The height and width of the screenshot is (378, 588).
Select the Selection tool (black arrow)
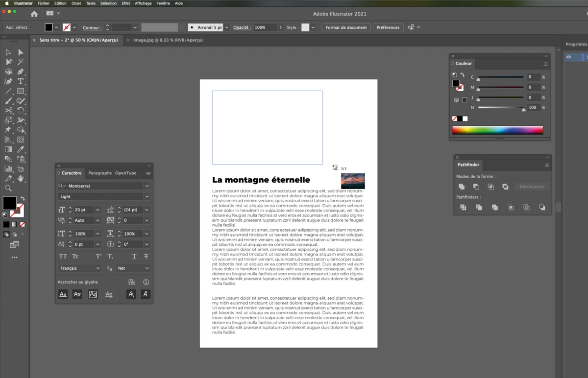tap(8, 52)
